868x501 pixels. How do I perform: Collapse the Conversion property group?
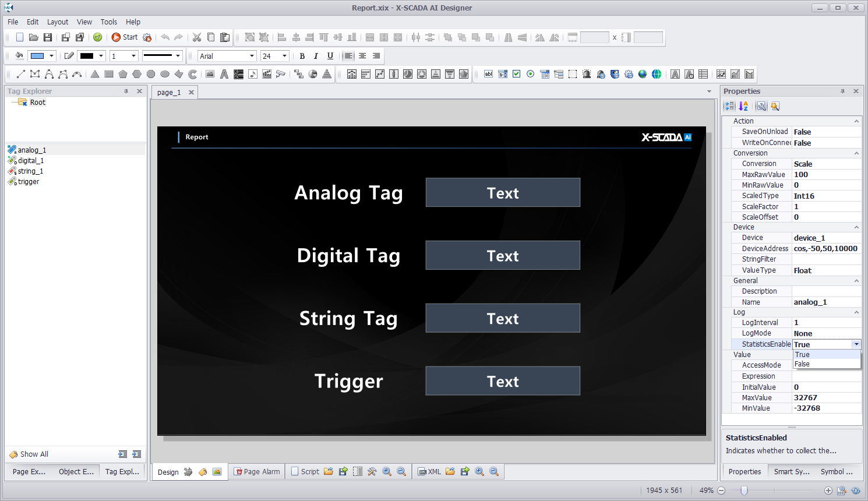coord(856,153)
